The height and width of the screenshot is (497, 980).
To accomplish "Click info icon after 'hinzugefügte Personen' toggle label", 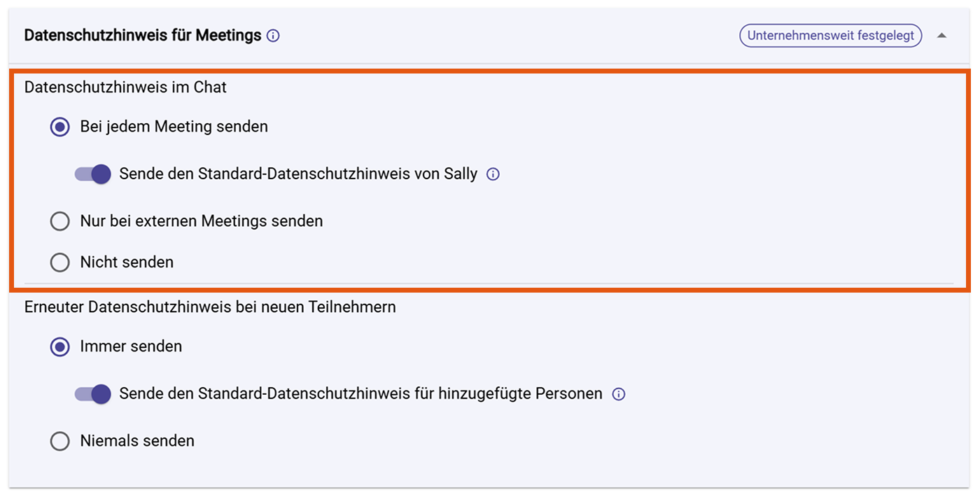I will [619, 394].
